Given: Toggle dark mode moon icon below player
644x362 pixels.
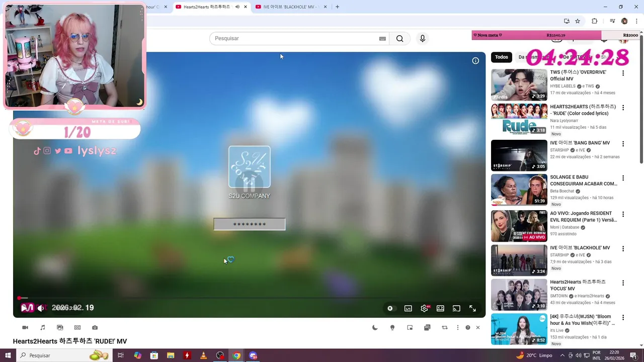Looking at the screenshot, I should pyautogui.click(x=375, y=327).
